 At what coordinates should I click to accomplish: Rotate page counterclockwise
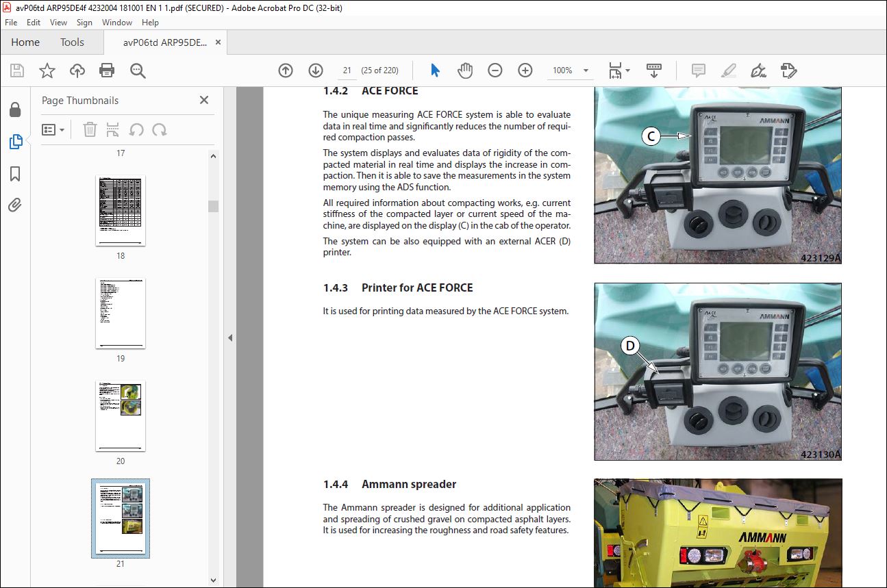coord(136,129)
